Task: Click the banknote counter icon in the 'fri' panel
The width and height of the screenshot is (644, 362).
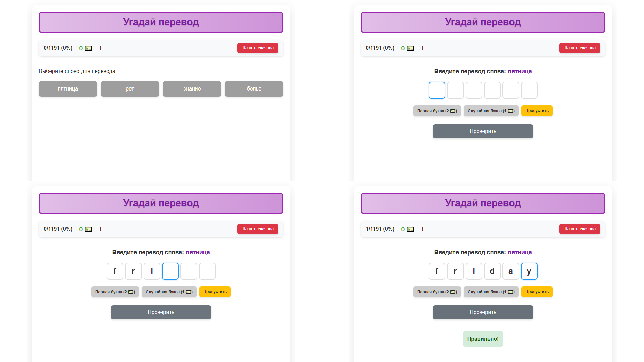Action: 88,229
